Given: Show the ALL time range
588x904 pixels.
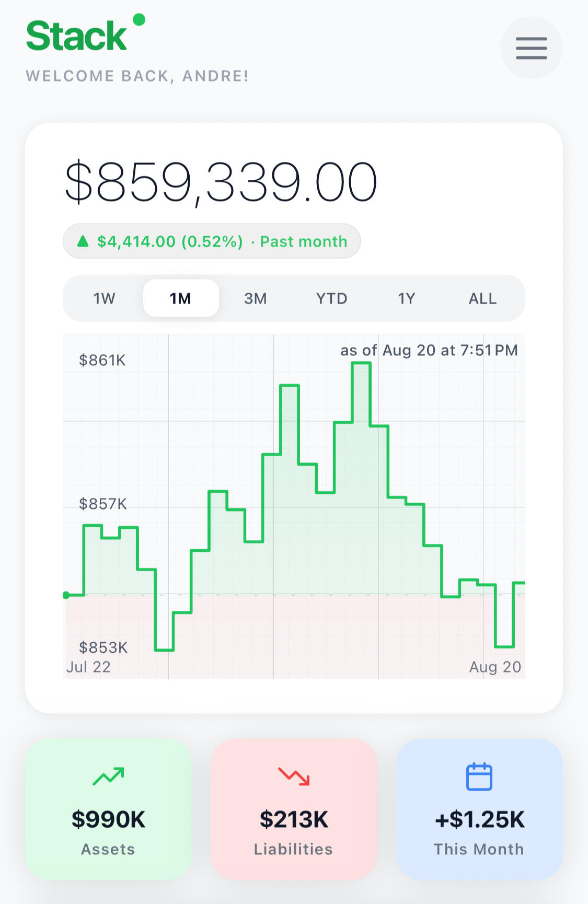Looking at the screenshot, I should click(x=482, y=298).
